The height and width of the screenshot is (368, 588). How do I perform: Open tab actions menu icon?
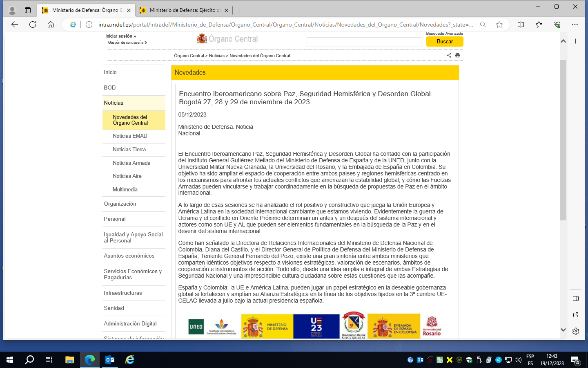28,10
